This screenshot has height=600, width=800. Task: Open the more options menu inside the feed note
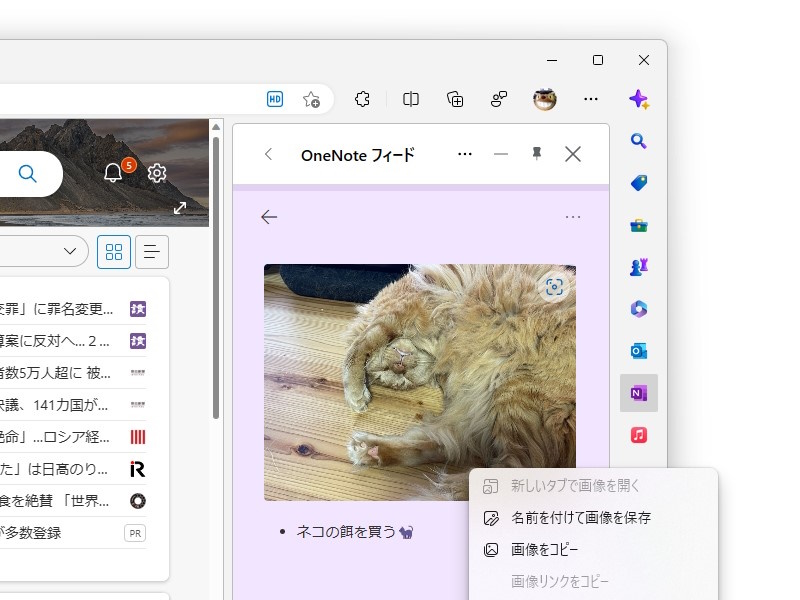click(573, 216)
